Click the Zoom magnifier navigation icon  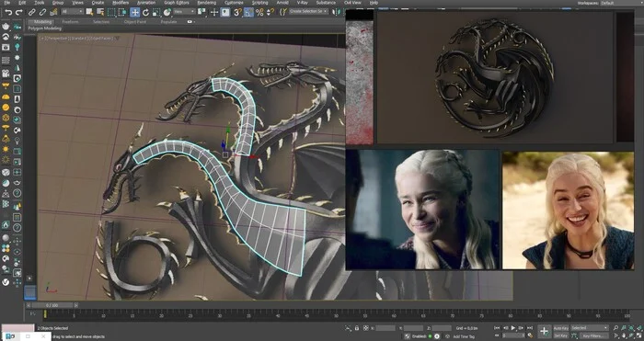[x=615, y=328]
